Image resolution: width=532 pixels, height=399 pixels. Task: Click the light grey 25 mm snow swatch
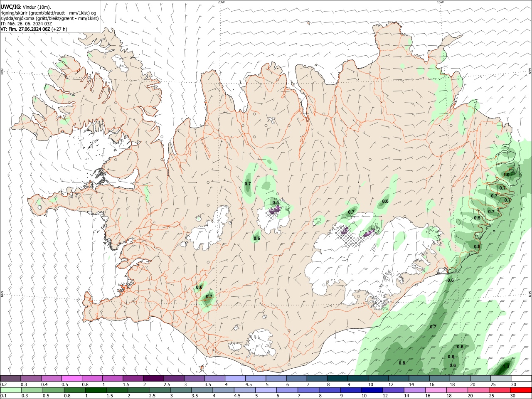(x=500, y=378)
